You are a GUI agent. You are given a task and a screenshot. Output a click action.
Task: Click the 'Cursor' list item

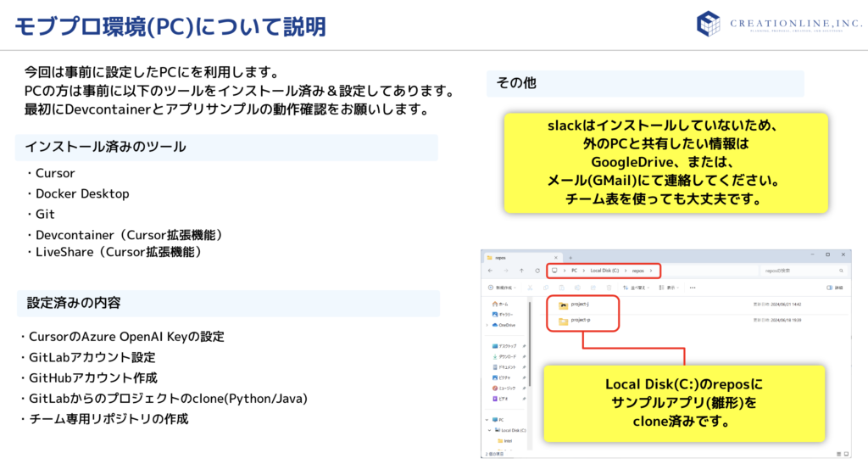(55, 173)
